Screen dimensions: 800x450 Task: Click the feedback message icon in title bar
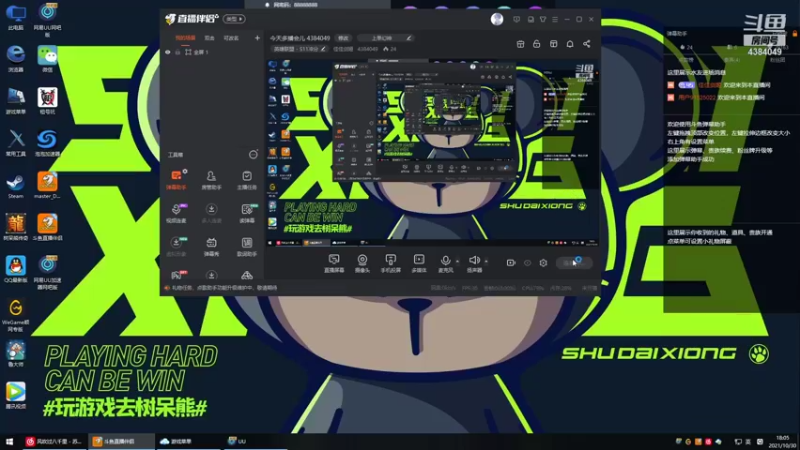517,19
